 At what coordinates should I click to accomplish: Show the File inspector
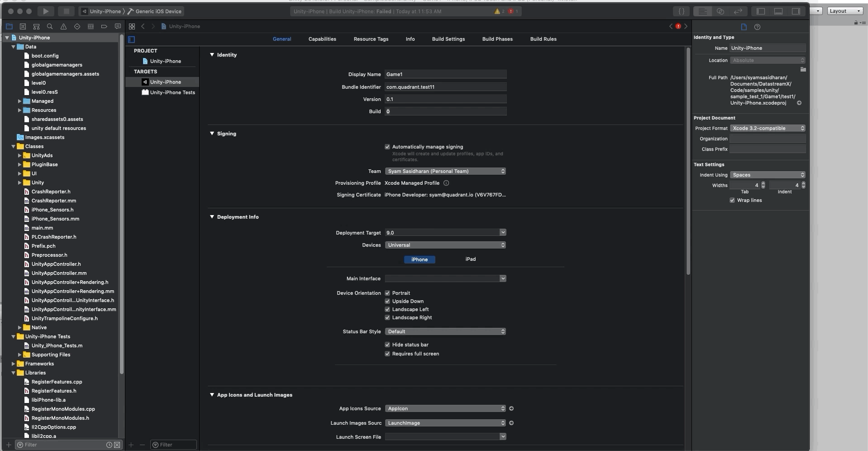(744, 27)
